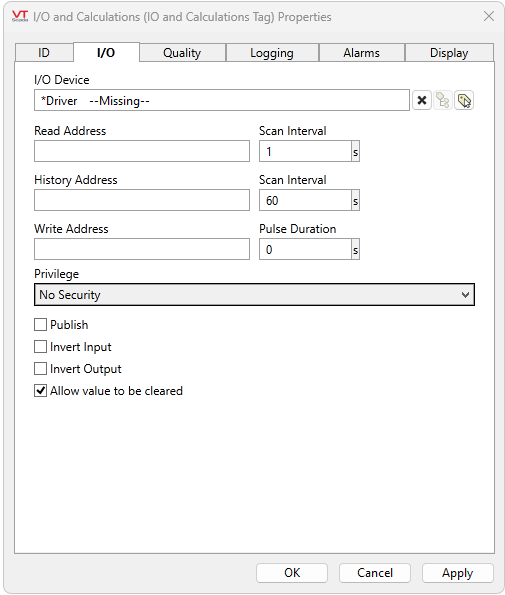Enable the Publish checkbox
The image size is (505, 595).
coord(41,325)
